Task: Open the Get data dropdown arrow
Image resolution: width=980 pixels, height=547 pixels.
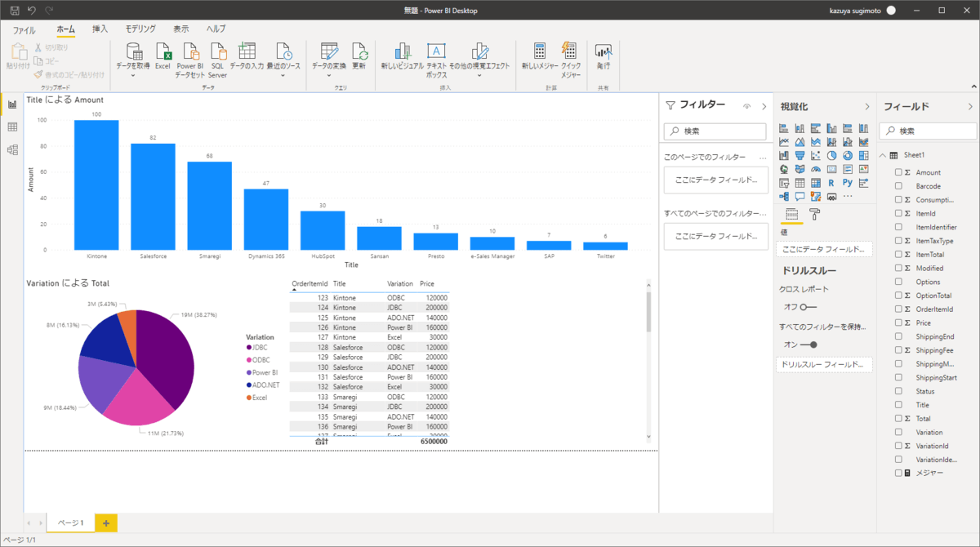Action: point(132,75)
